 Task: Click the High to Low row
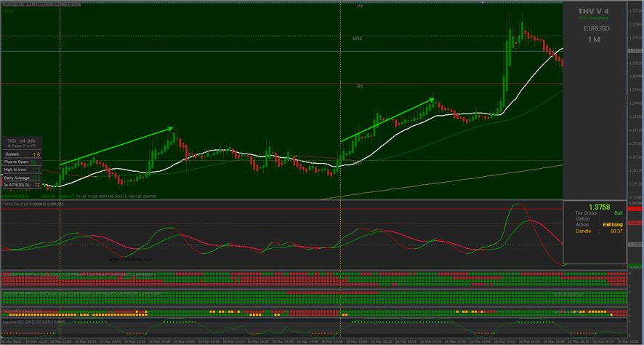pyautogui.click(x=22, y=170)
